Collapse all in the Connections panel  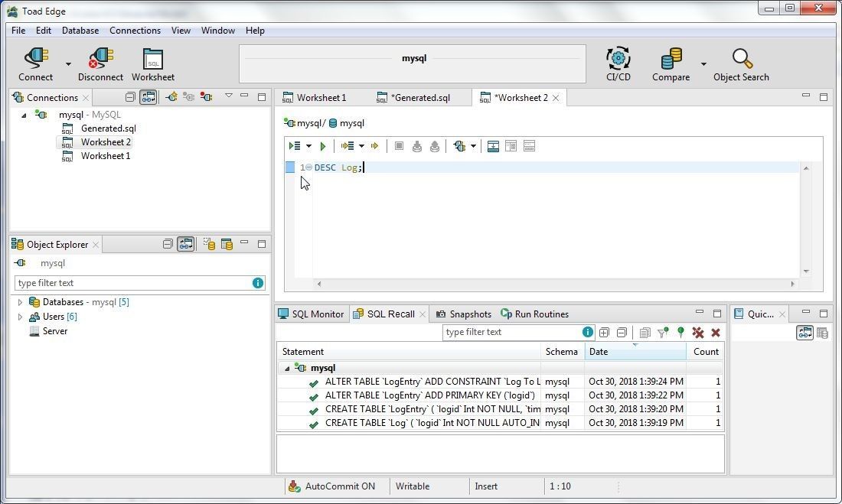pyautogui.click(x=130, y=97)
